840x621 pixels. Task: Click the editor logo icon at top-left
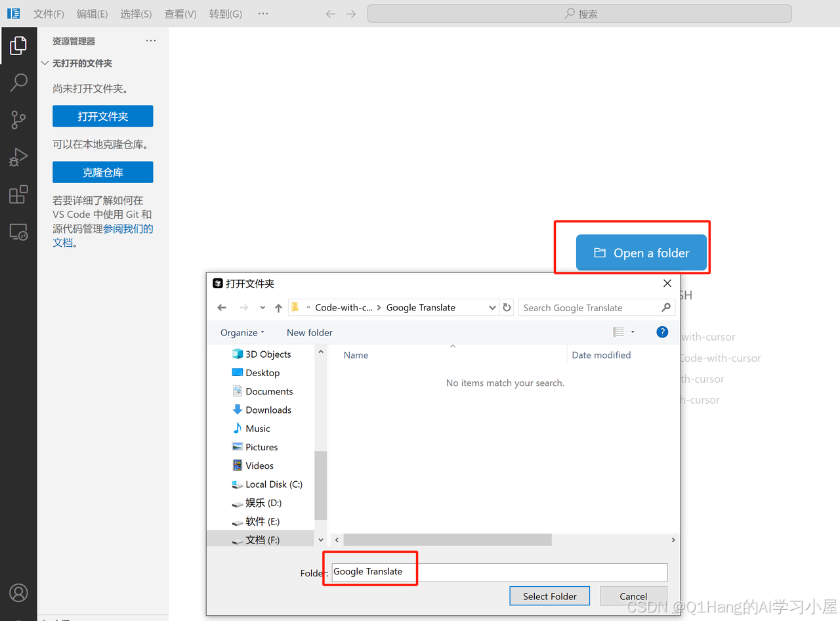point(13,13)
